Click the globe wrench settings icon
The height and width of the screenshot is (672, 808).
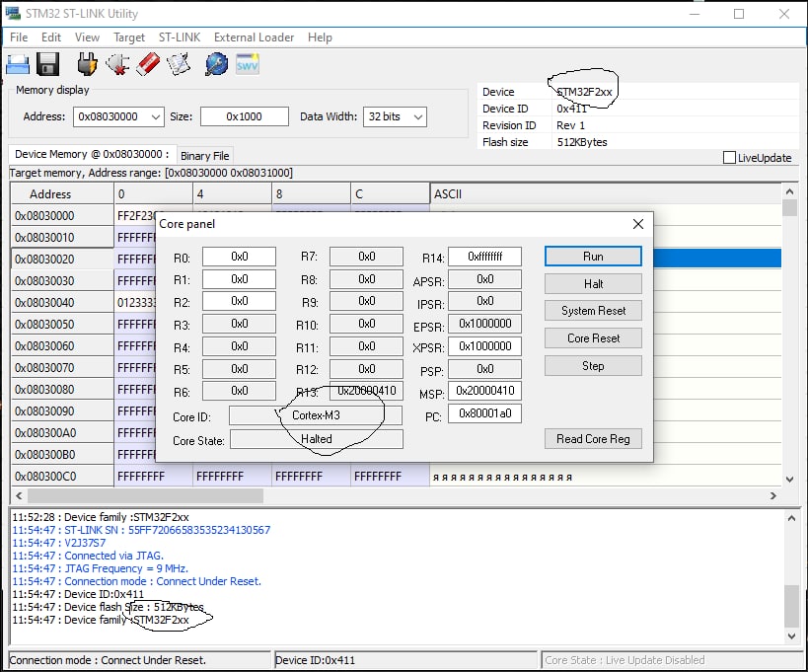[216, 64]
